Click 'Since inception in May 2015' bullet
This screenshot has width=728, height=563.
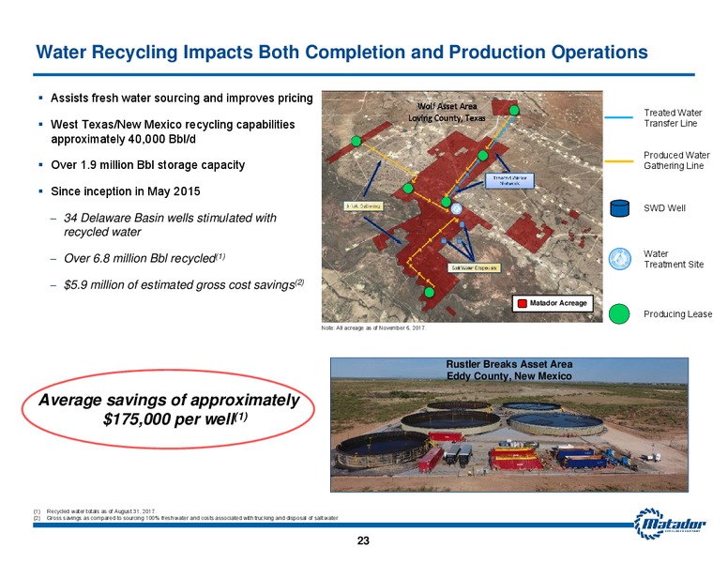coord(126,191)
